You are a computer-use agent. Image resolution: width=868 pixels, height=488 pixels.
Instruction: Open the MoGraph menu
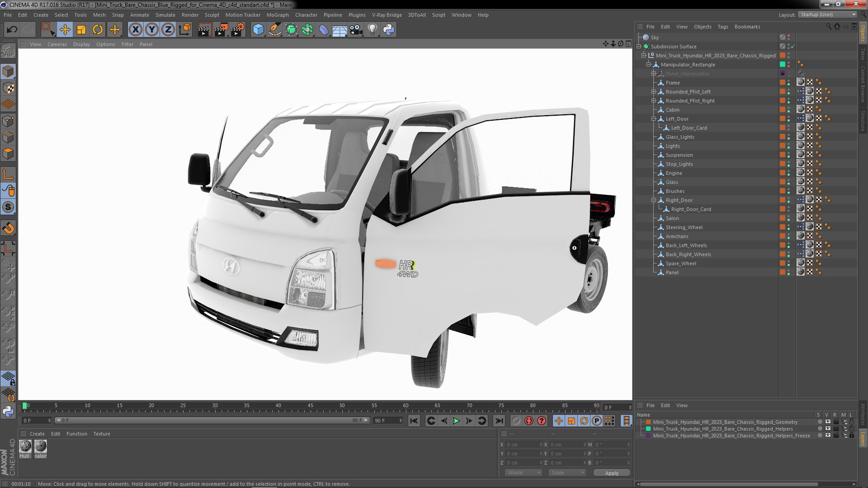[x=278, y=15]
